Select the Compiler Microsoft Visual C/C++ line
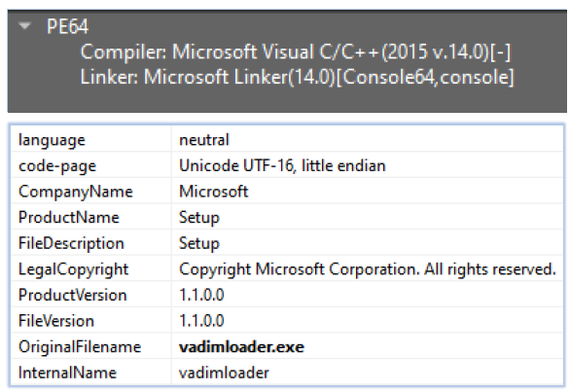This screenshot has height=392, width=570. pos(295,52)
